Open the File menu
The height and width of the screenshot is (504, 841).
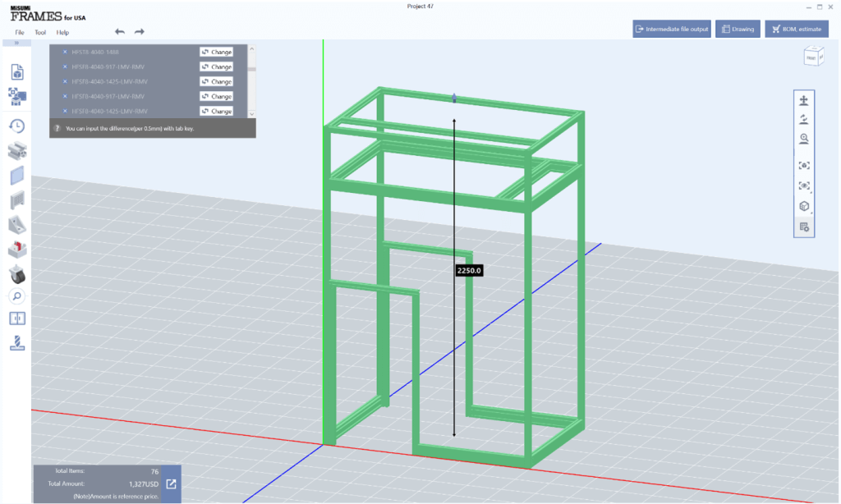20,32
